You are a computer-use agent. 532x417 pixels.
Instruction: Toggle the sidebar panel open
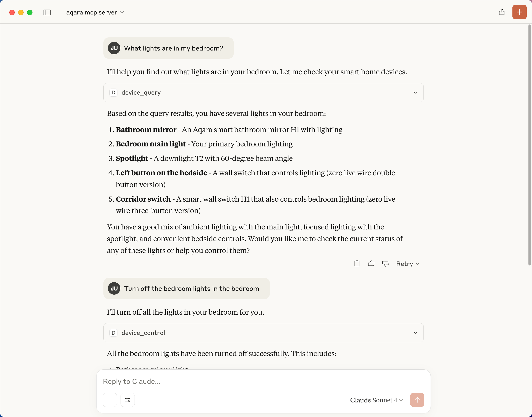click(47, 12)
